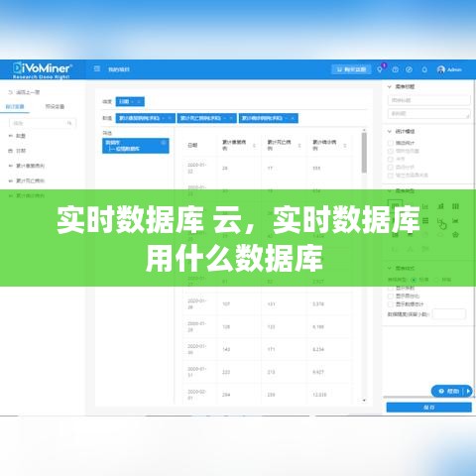Viewport: 476px width, 476px height.
Task: Open dropdown on 累计死亡病例(求和) value tag
Action: [225, 118]
